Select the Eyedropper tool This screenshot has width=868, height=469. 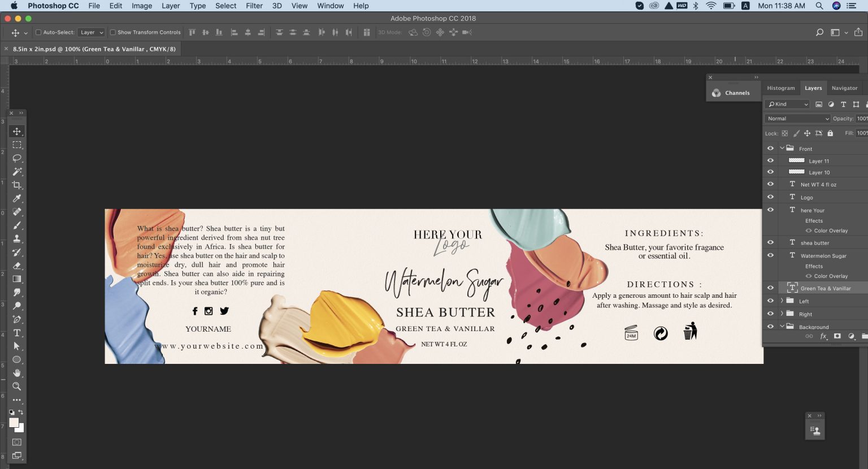(x=16, y=198)
